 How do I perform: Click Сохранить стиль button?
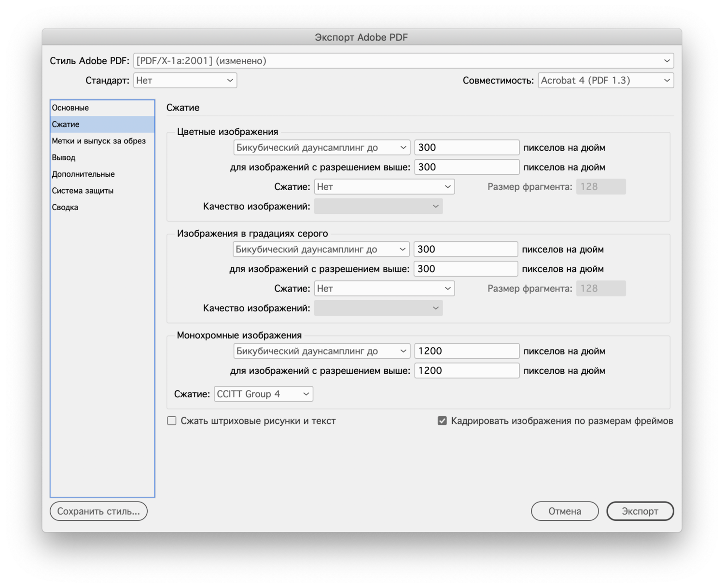(x=98, y=511)
